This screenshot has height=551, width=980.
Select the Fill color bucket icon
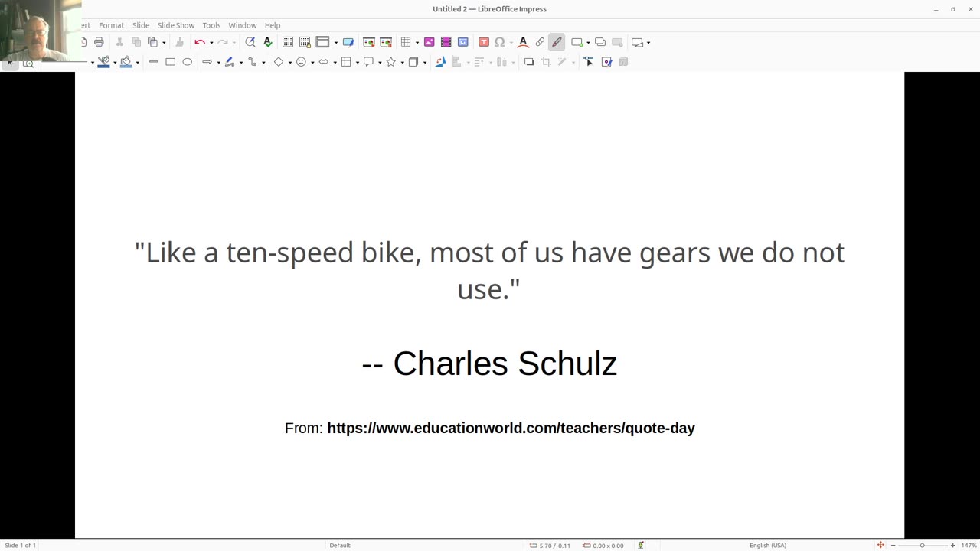click(126, 62)
